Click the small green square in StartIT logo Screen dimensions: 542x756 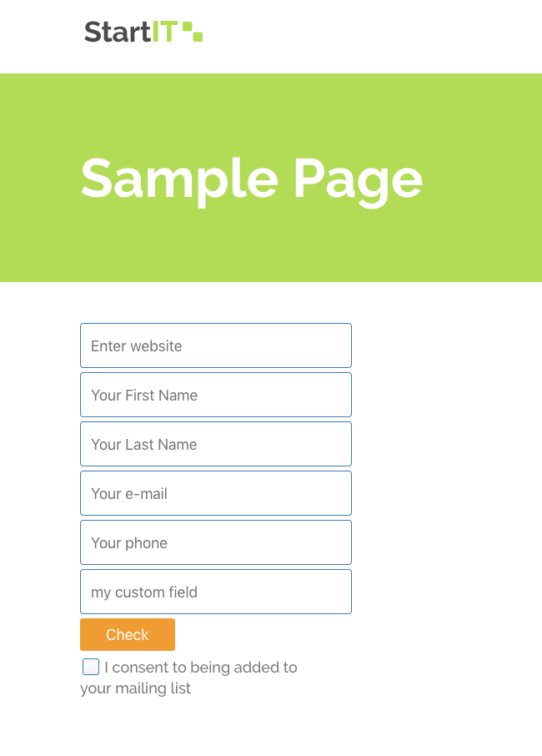(198, 36)
